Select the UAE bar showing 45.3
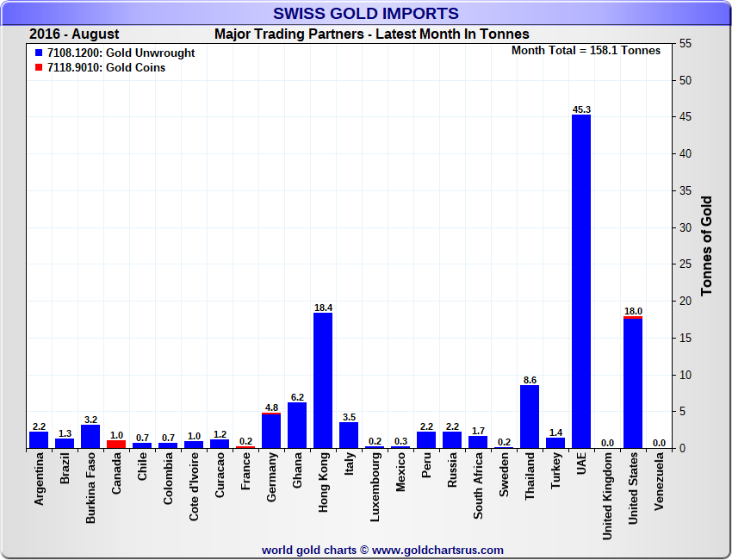Viewport: 732px width, 560px height. pos(581,281)
